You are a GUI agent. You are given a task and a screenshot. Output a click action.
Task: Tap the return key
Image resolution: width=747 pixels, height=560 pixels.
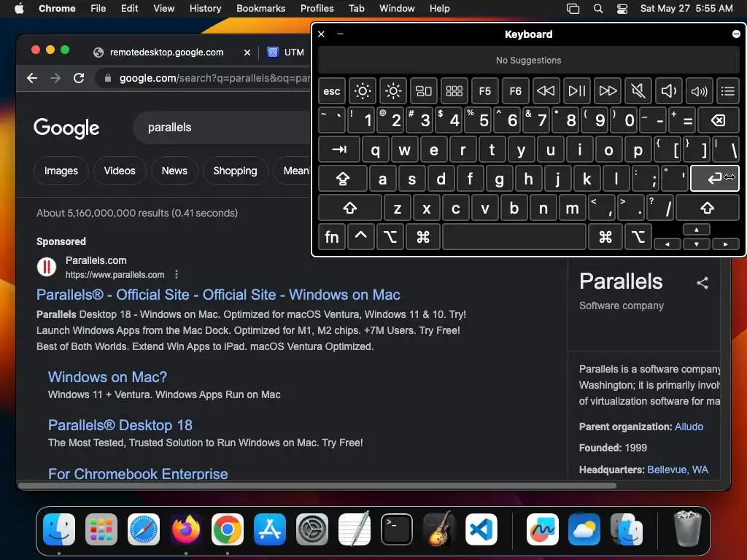(x=715, y=179)
